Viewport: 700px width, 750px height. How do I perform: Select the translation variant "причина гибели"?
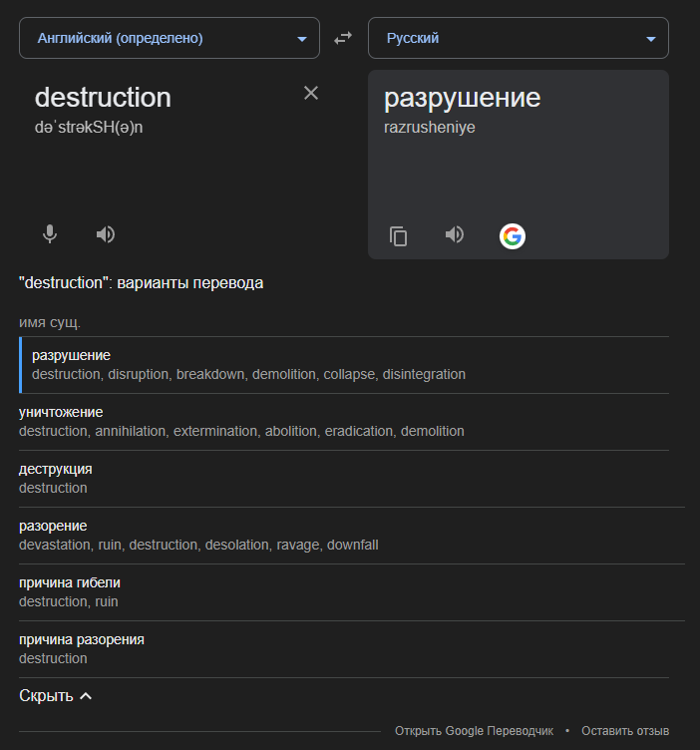click(70, 582)
